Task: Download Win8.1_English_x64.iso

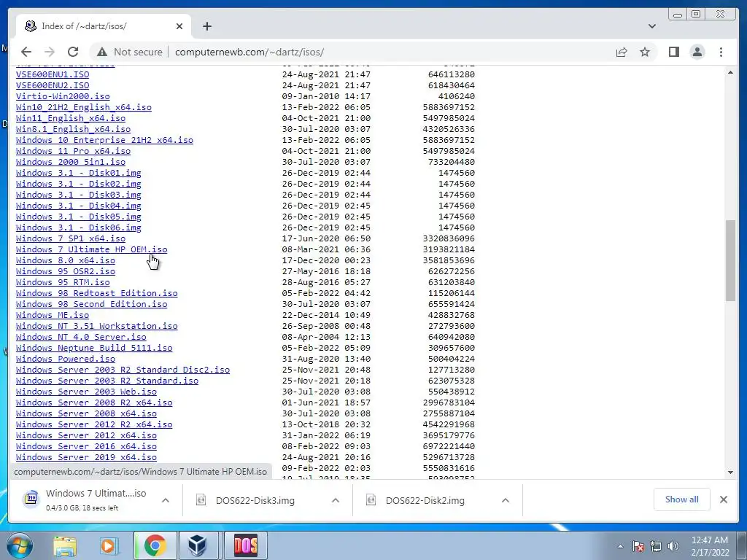Action: pyautogui.click(x=74, y=129)
